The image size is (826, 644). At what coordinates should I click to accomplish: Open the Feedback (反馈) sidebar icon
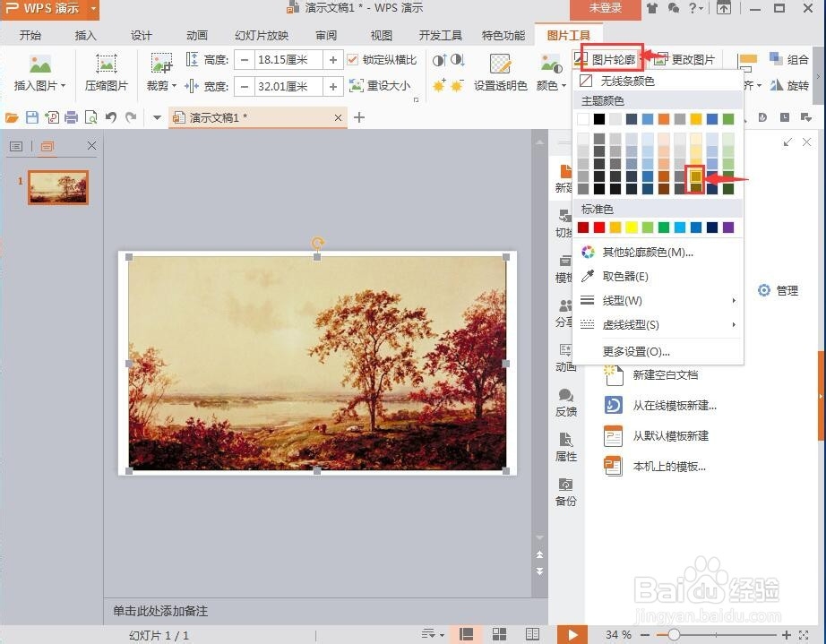[x=566, y=396]
